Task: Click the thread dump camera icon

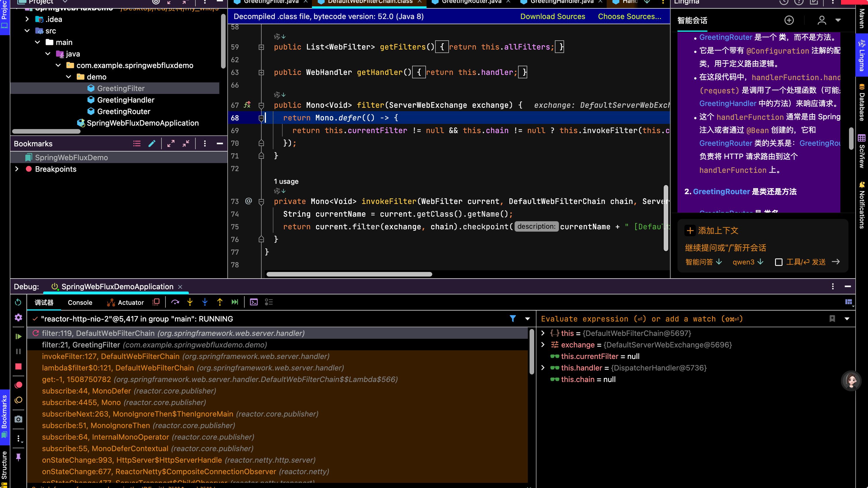Action: tap(18, 419)
